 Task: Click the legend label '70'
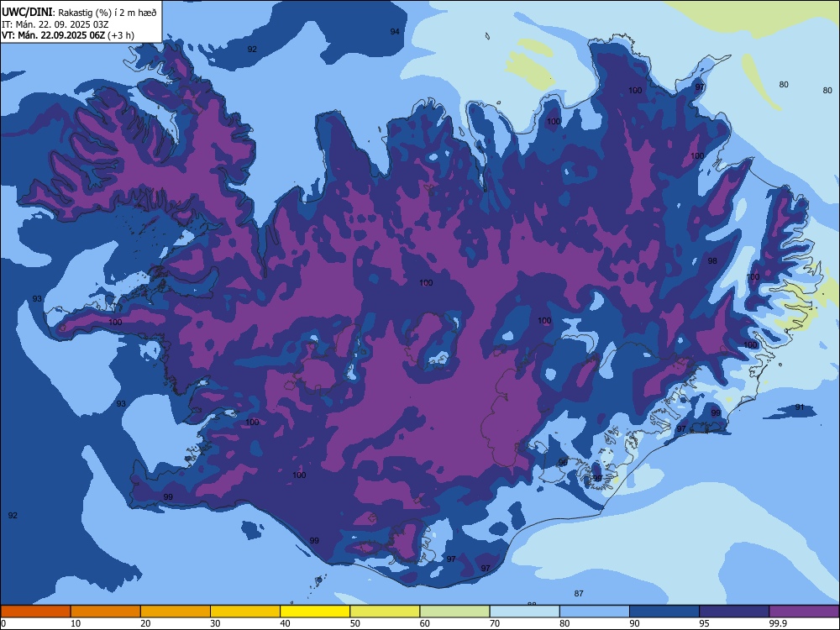pos(495,623)
